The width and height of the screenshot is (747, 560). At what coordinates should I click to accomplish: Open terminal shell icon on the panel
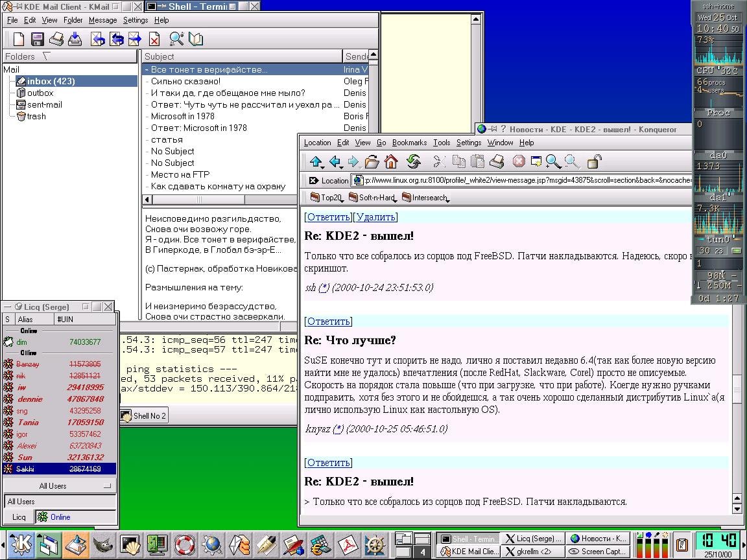[130, 545]
